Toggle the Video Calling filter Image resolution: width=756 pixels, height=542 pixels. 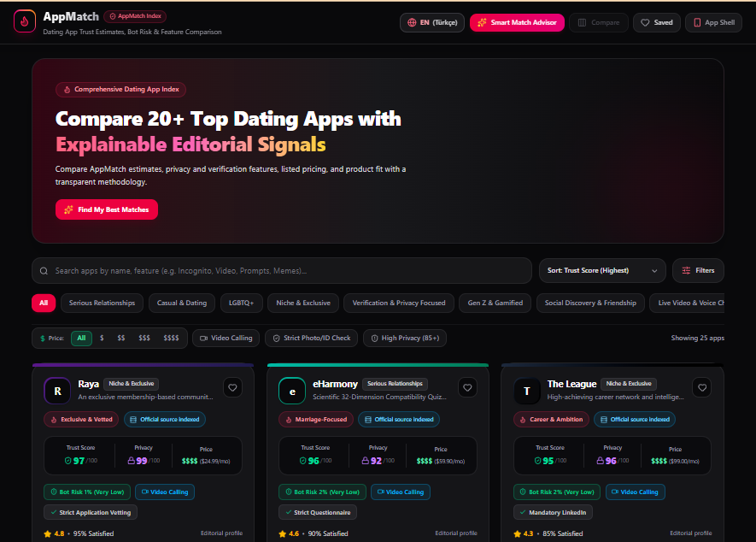[x=226, y=339]
